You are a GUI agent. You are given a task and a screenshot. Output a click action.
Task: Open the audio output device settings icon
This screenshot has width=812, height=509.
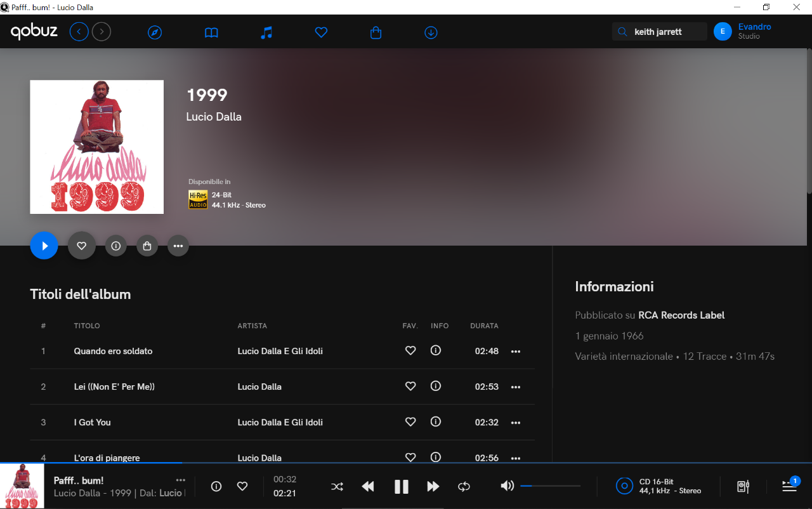click(743, 486)
